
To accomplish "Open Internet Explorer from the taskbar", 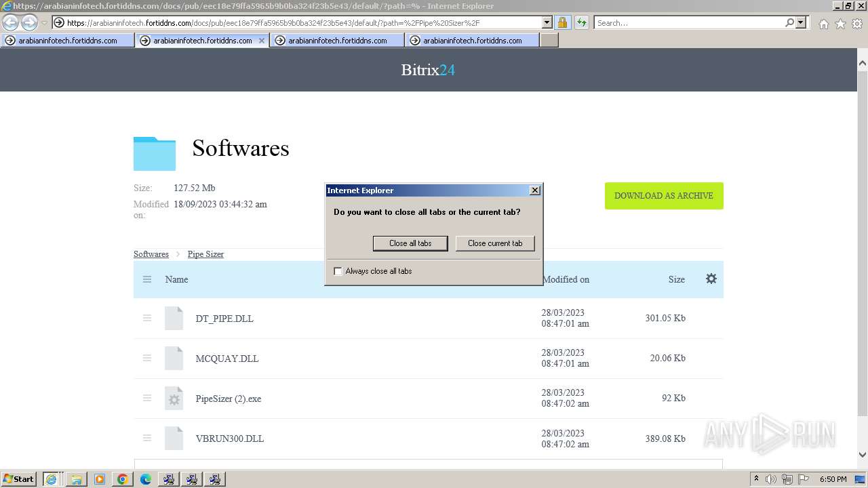I will tap(51, 479).
